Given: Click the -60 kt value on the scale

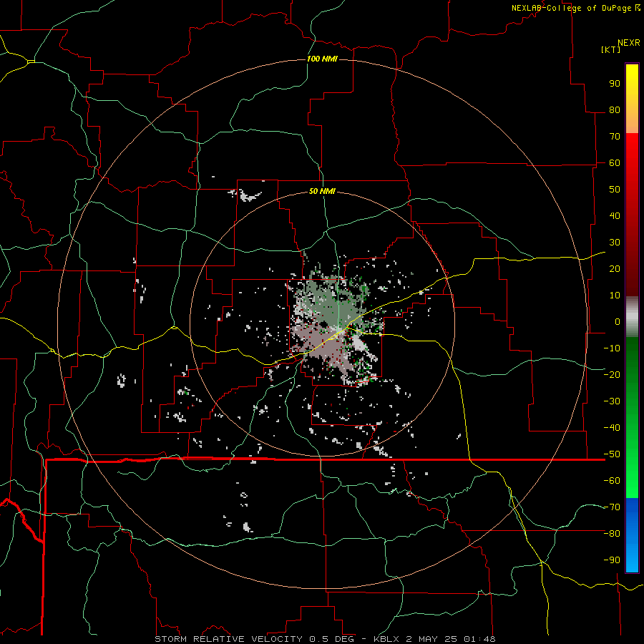Looking at the screenshot, I should 612,481.
